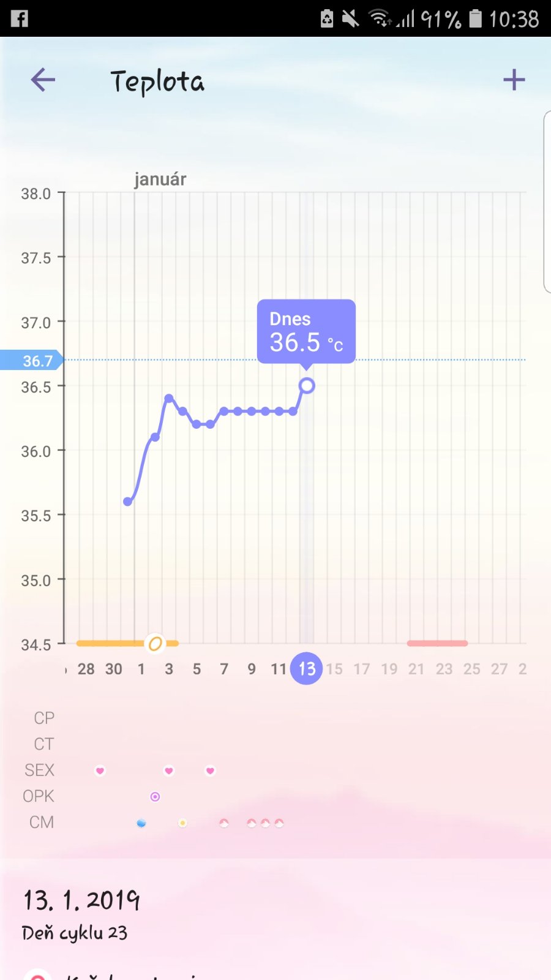The height and width of the screenshot is (980, 551).
Task: Select the highlighted day 13 on axis
Action: click(306, 668)
